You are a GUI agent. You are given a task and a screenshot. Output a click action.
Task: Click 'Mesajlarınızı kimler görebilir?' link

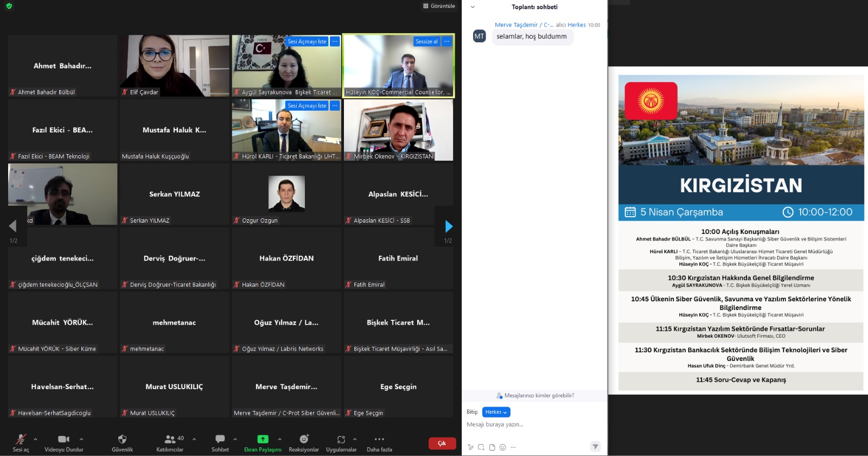click(x=535, y=396)
